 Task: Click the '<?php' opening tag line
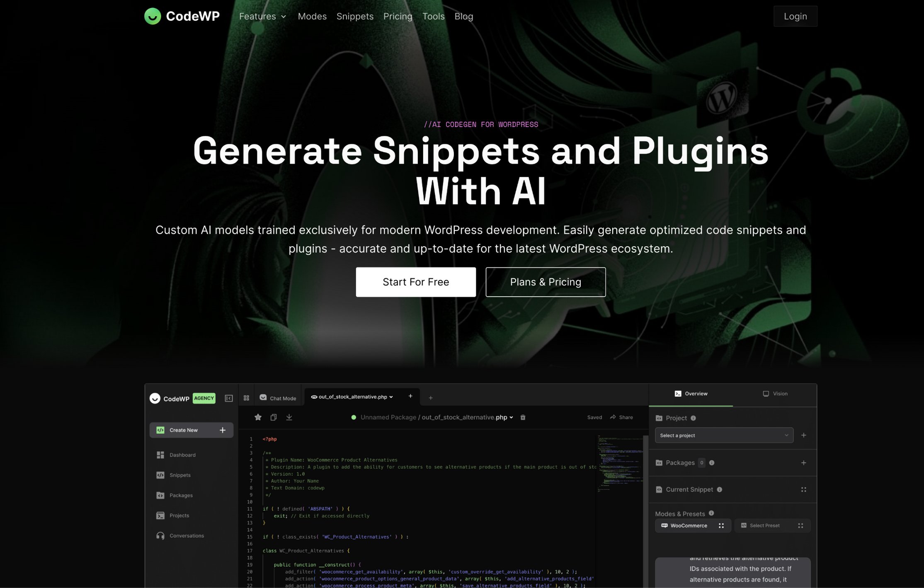pos(269,439)
